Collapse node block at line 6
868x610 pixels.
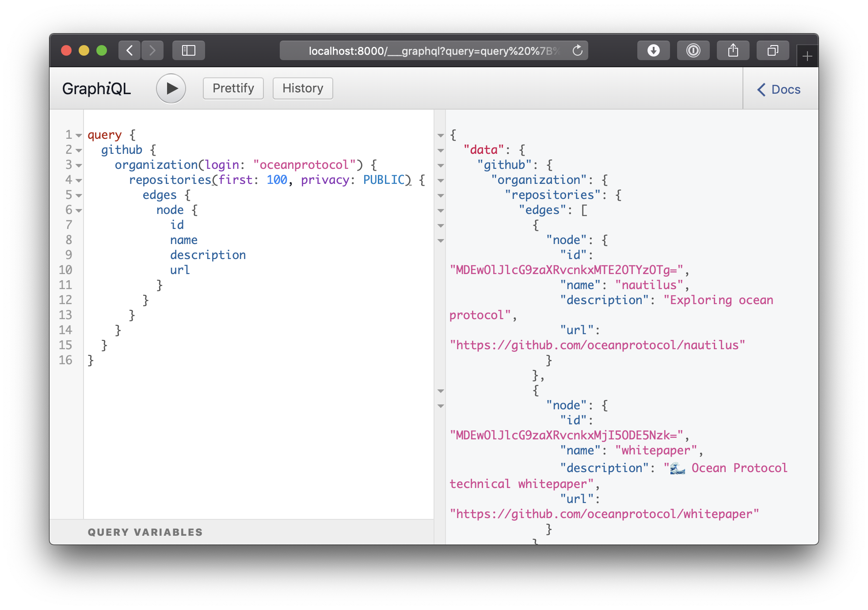(79, 210)
